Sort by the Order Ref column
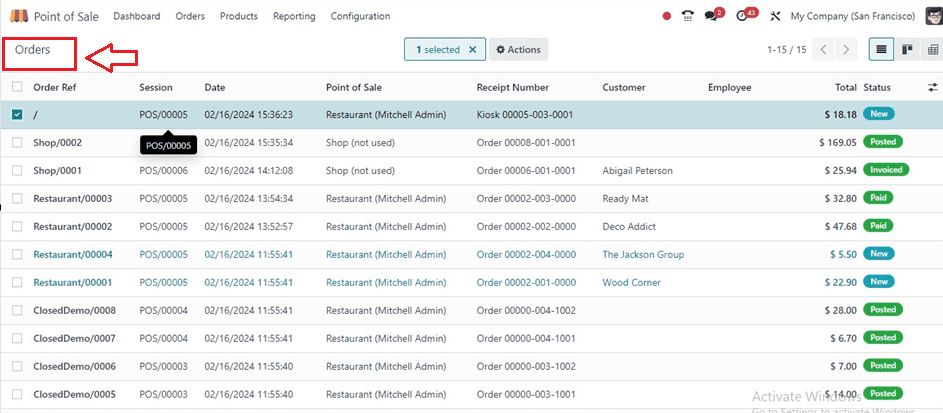 pos(55,87)
